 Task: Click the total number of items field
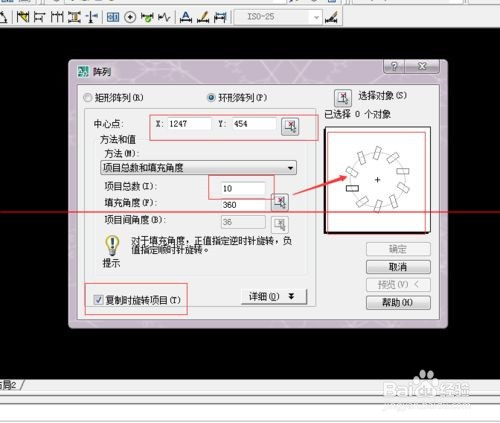(243, 189)
